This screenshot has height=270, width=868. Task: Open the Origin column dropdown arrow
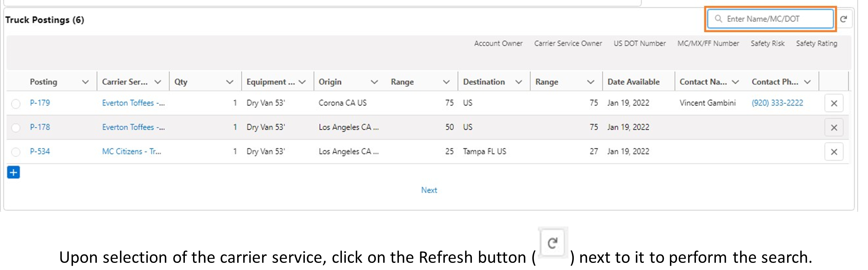click(374, 82)
